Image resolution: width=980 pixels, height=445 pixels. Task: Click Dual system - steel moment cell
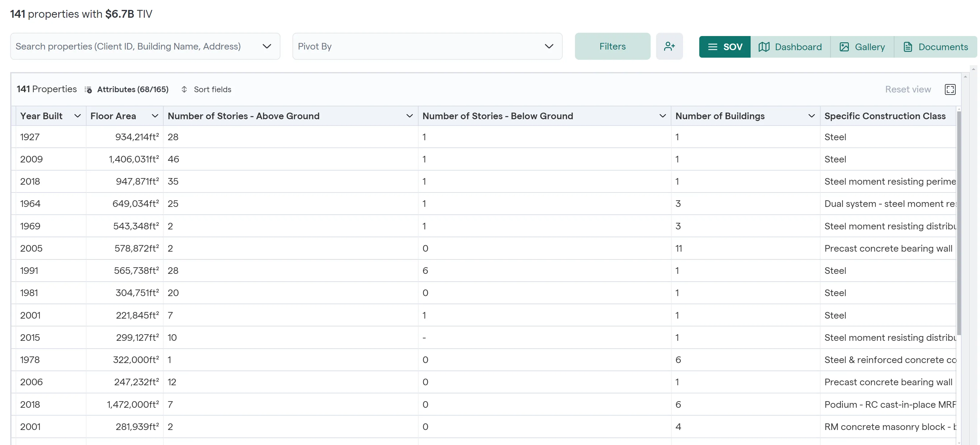pyautogui.click(x=888, y=204)
